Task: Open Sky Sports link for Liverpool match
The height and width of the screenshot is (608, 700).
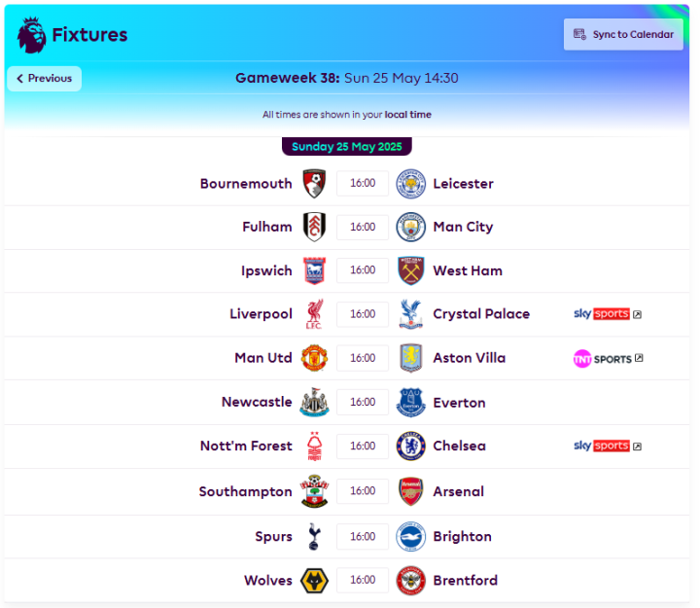Action: pyautogui.click(x=607, y=314)
